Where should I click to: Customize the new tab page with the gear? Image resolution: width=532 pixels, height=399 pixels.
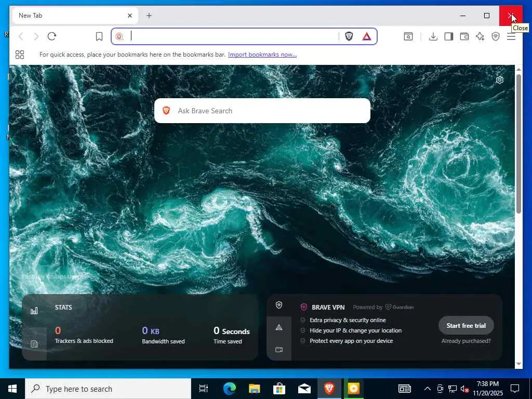[499, 80]
